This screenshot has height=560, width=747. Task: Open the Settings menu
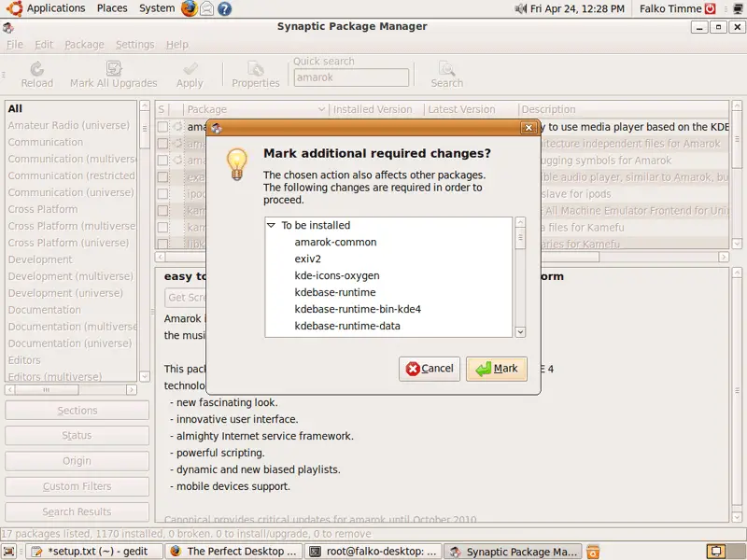(x=134, y=44)
